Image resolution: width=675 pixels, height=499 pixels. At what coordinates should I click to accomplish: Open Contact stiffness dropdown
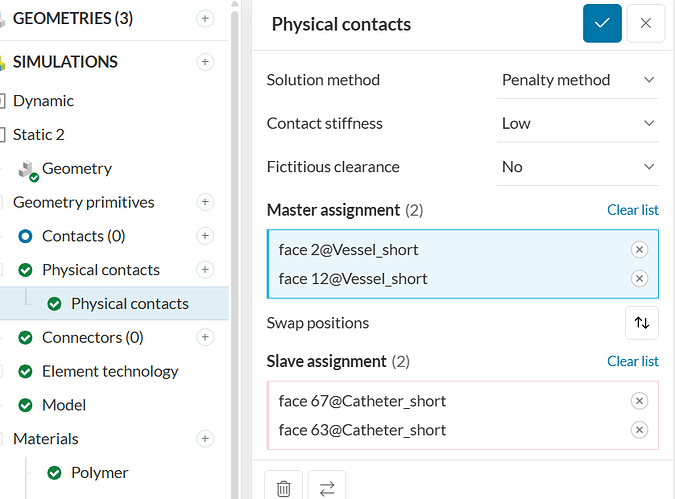click(578, 123)
